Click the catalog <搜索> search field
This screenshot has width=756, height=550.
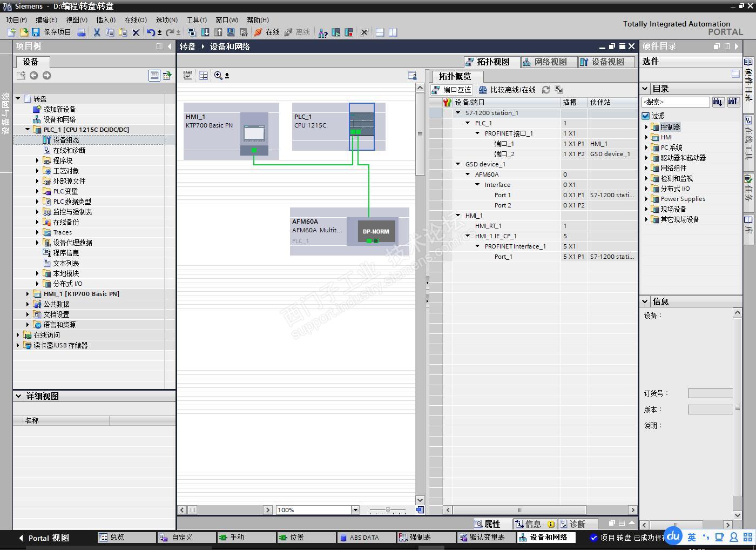[676, 102]
